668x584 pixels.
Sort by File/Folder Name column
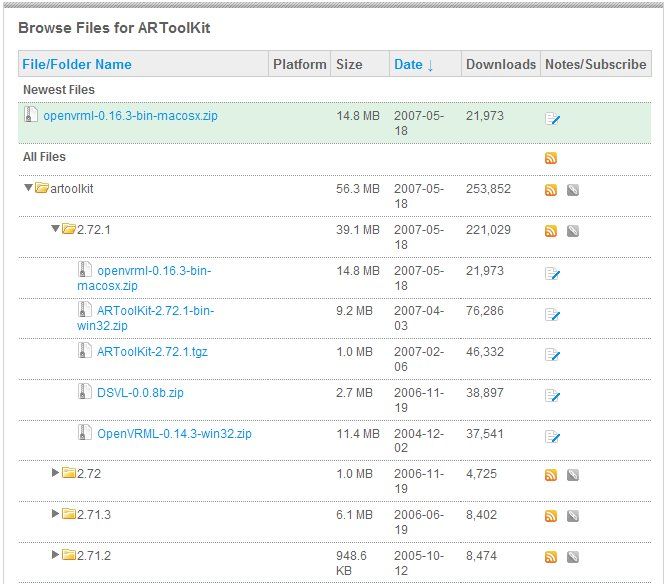(77, 64)
